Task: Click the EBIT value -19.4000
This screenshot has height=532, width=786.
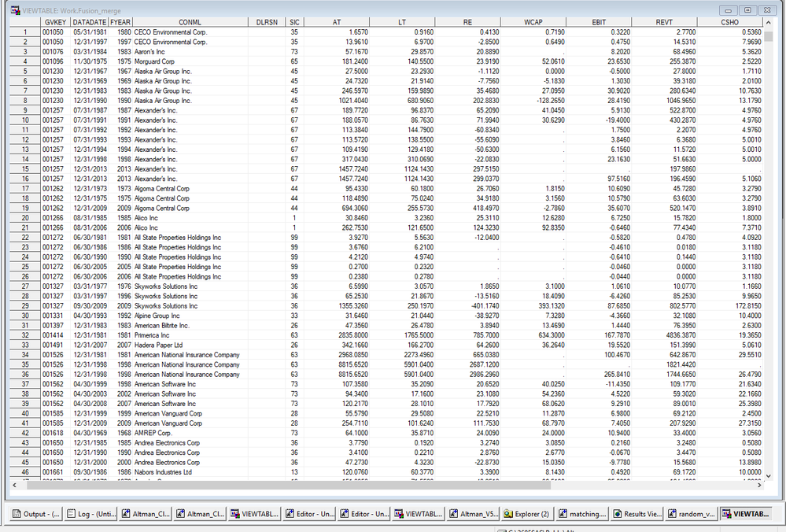Action: [599, 120]
